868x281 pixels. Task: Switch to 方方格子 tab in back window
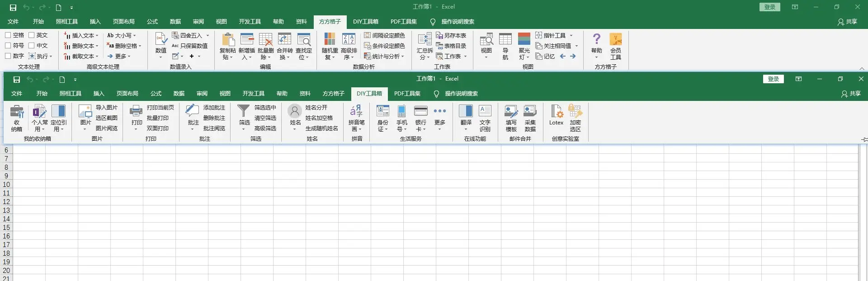pyautogui.click(x=330, y=22)
